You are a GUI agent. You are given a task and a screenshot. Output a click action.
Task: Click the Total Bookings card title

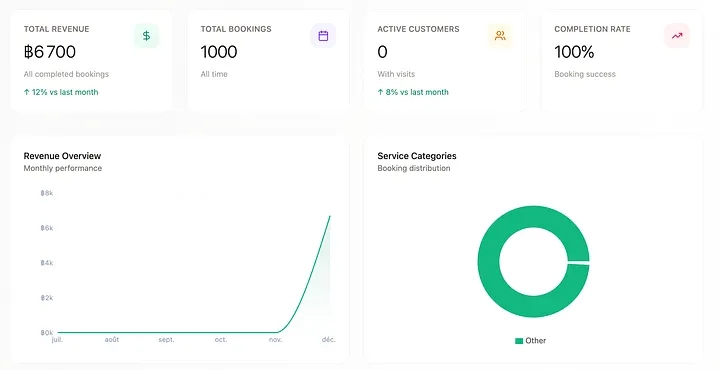(236, 29)
